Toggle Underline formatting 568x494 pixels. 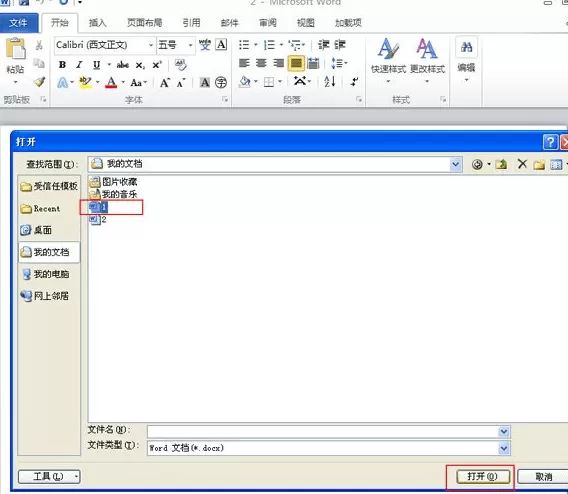tap(96, 65)
